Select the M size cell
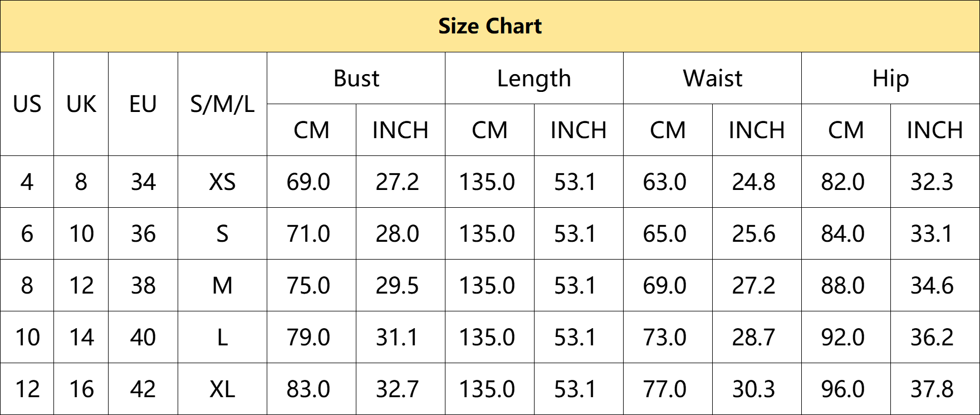 click(x=222, y=286)
